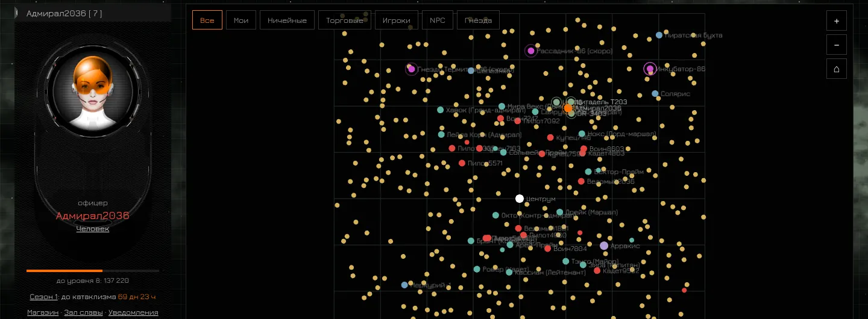
Task: Select the red Пилот7092 node
Action: pyautogui.click(x=518, y=121)
